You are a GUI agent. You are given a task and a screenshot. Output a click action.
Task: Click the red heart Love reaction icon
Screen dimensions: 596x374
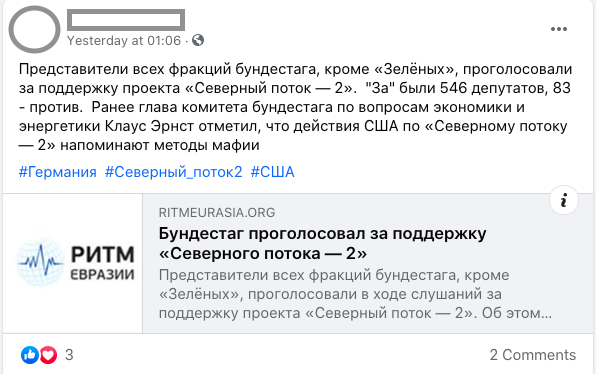coord(48,355)
